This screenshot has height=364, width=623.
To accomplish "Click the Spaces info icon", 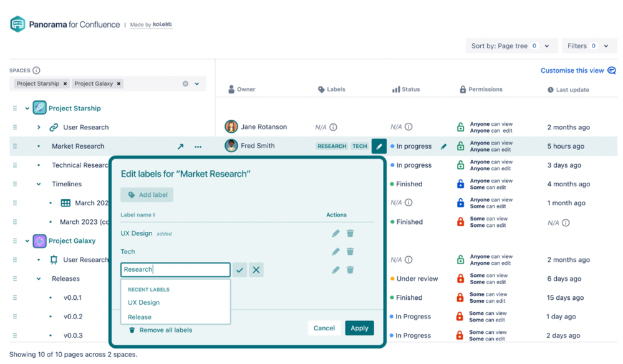I will 36,70.
